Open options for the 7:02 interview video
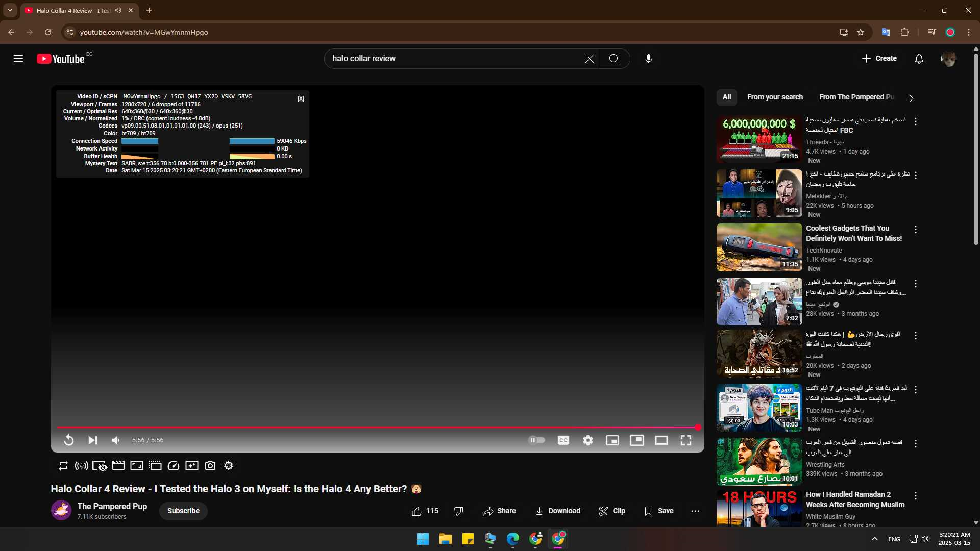Image resolution: width=980 pixels, height=551 pixels. click(916, 284)
